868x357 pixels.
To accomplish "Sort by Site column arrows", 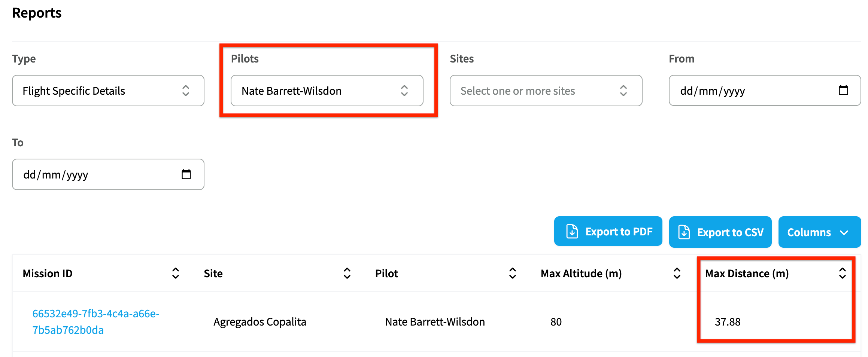I will tap(347, 273).
